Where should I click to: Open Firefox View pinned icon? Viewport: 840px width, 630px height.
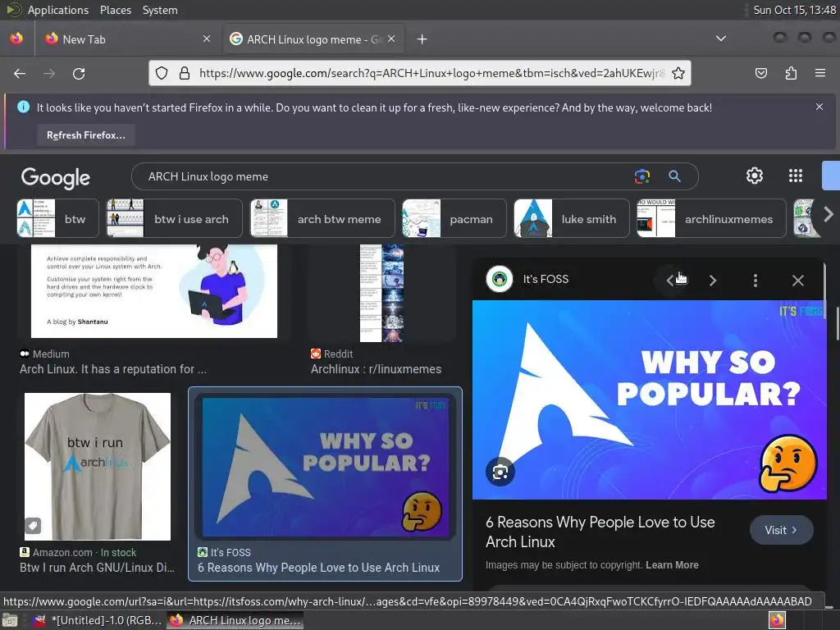[x=16, y=39]
